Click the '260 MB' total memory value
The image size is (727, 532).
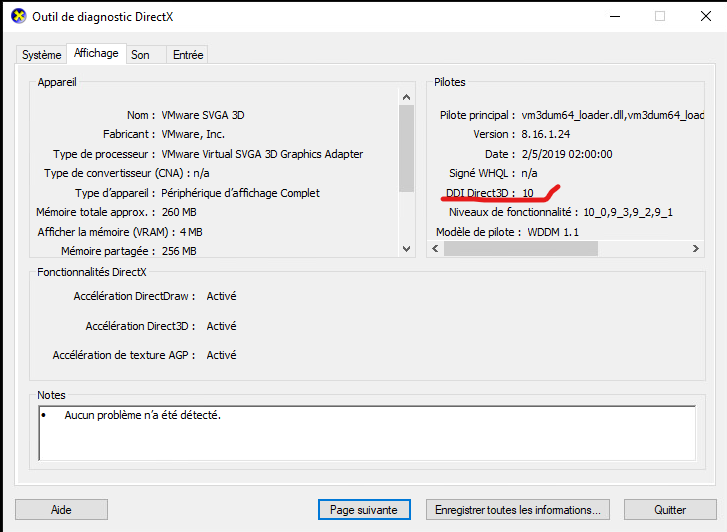pyautogui.click(x=179, y=212)
